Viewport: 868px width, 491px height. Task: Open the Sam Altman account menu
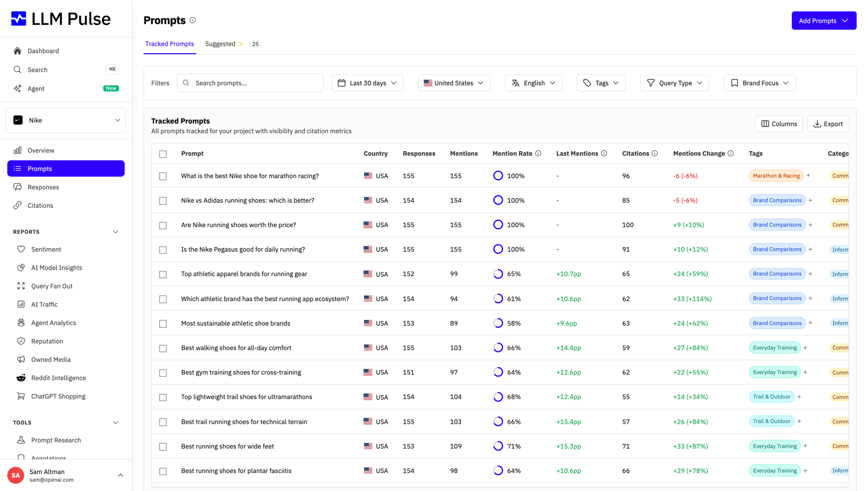point(66,475)
